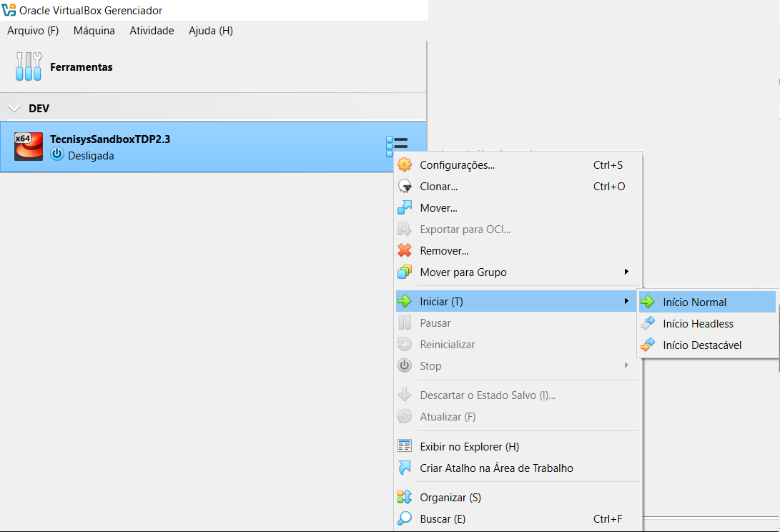Click the Início Destacável icon

point(648,345)
